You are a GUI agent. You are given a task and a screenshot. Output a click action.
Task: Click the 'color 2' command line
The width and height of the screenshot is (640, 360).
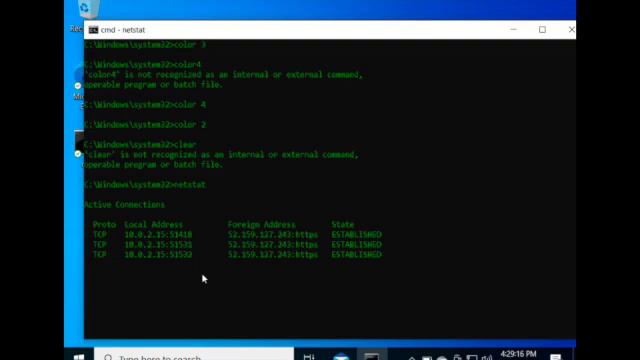coord(145,124)
